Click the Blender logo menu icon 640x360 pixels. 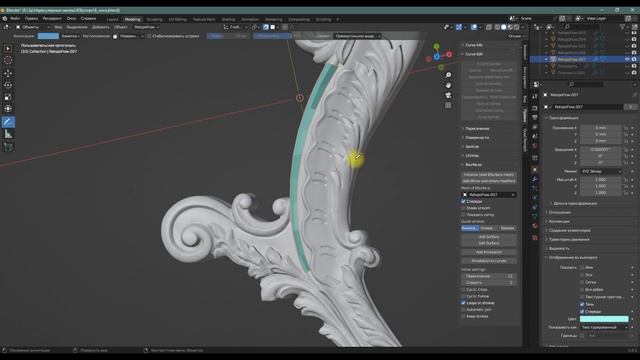4,18
